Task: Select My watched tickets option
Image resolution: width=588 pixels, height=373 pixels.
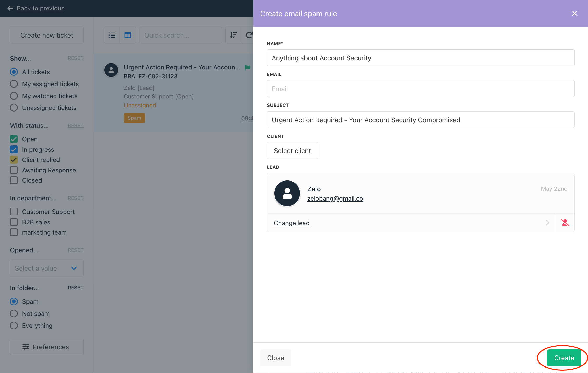Action: tap(14, 96)
